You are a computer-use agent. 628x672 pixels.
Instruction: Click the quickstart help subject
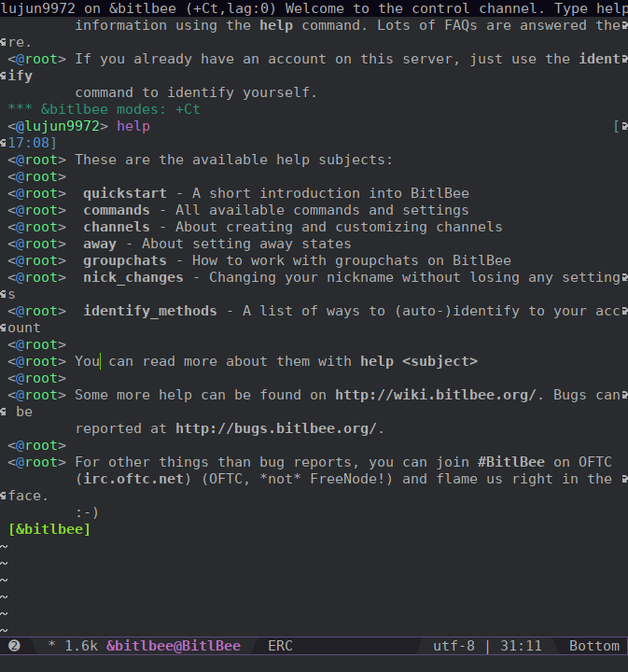pos(125,193)
